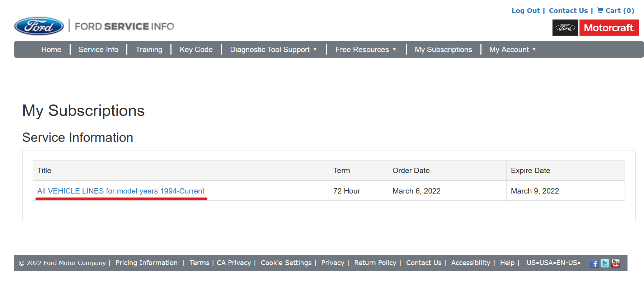Open the Training nav item
Viewport: 644px width, 293px height.
click(149, 50)
